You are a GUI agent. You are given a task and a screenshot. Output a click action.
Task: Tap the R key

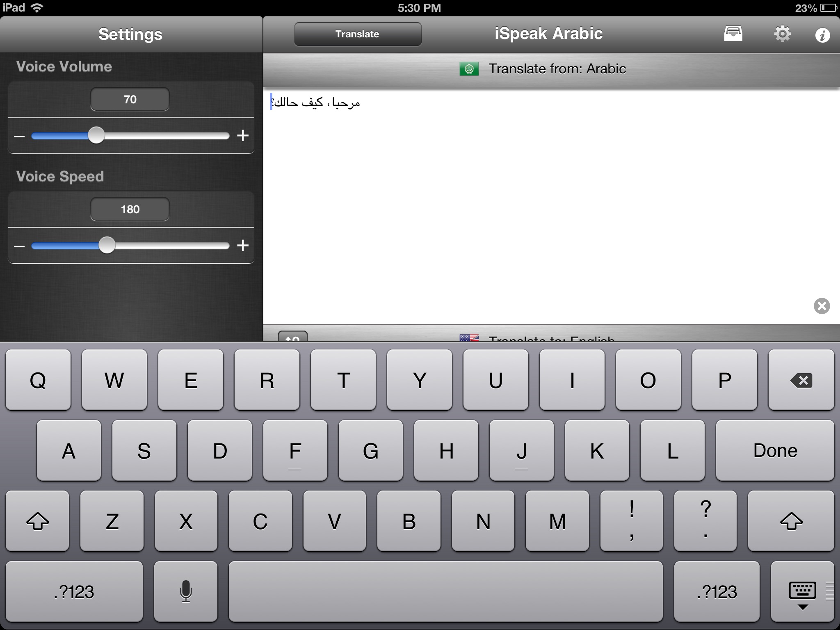(x=267, y=380)
